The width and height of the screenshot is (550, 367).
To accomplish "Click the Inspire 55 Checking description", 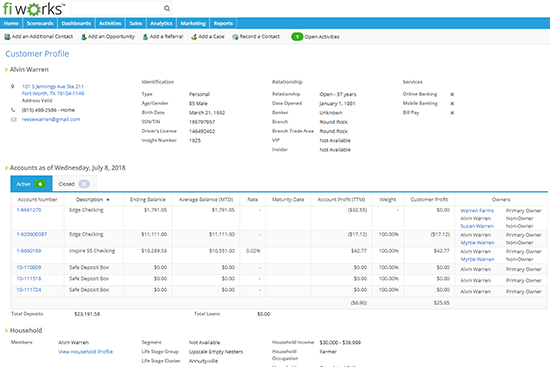I will 92,251.
